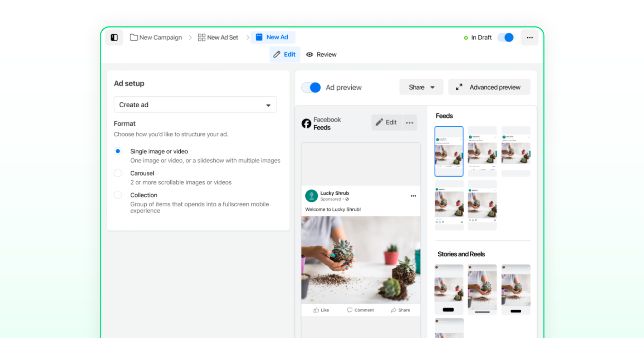This screenshot has width=644, height=338.
Task: Click Share under the ad preview image
Action: pos(400,310)
